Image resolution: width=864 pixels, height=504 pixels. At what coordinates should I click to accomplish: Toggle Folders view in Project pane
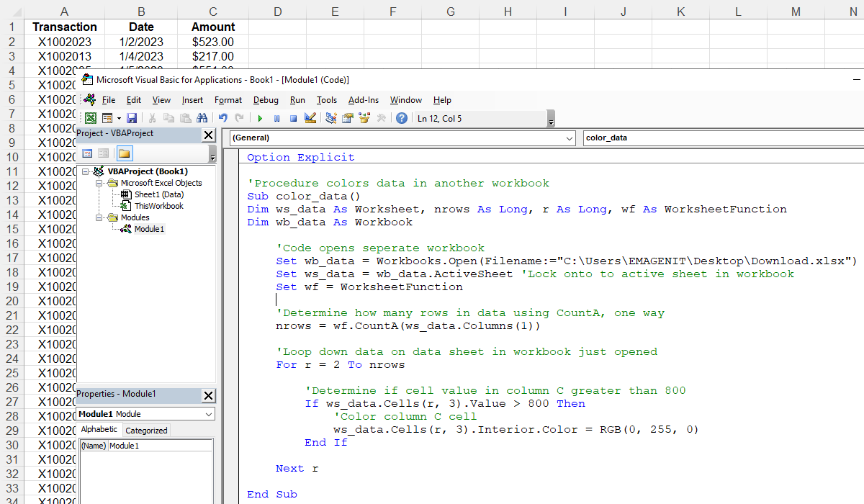(125, 153)
